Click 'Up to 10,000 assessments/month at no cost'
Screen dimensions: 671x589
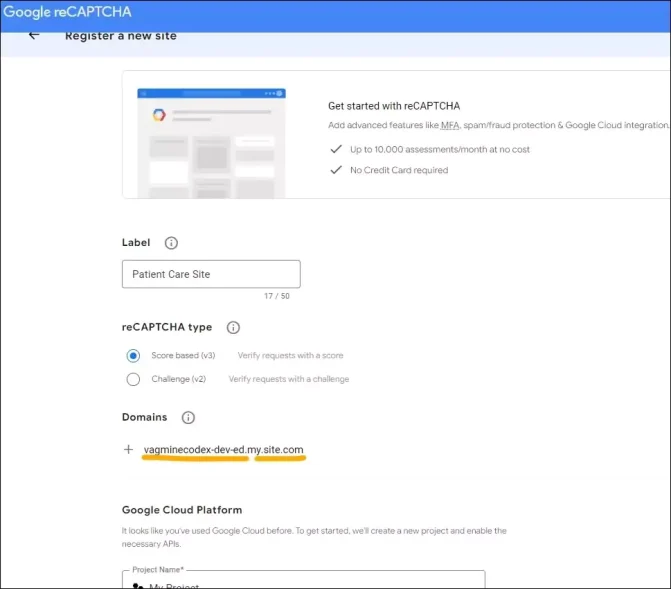tap(440, 149)
